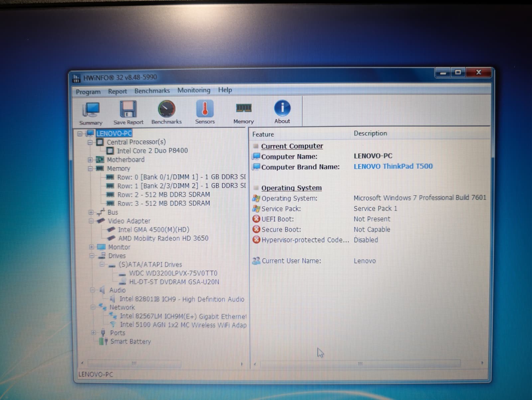
Task: Select Intel 82567LM Gigabit Ethernet adapter
Action: coord(183,316)
